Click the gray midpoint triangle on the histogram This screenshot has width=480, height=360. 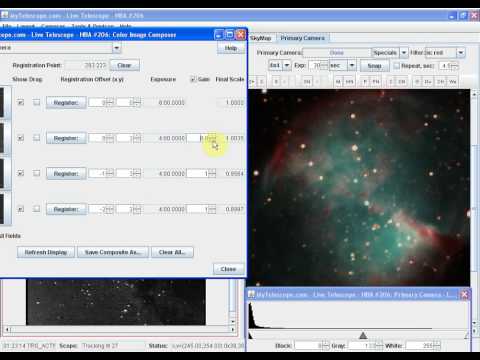[363, 335]
